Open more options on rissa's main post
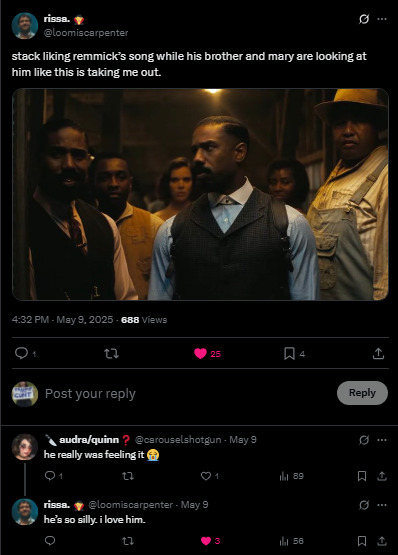 tap(382, 19)
